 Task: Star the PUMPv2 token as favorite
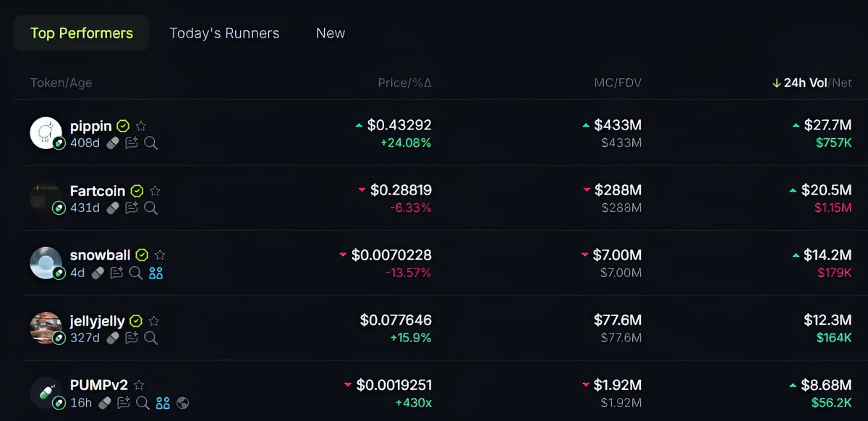click(139, 386)
